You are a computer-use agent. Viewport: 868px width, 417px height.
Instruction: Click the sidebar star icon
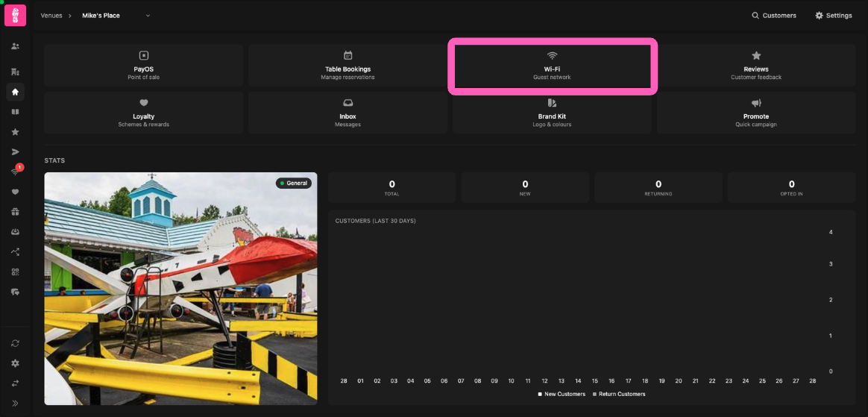[x=15, y=132]
